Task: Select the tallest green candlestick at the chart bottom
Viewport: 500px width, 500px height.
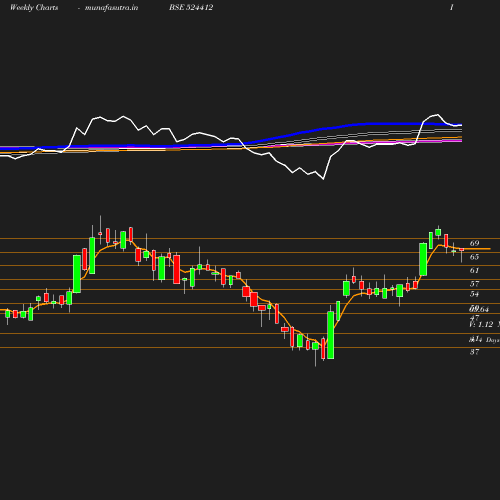Action: coord(331,335)
